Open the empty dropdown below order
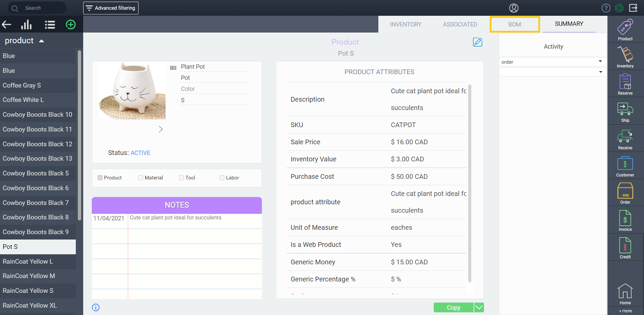 [x=552, y=72]
